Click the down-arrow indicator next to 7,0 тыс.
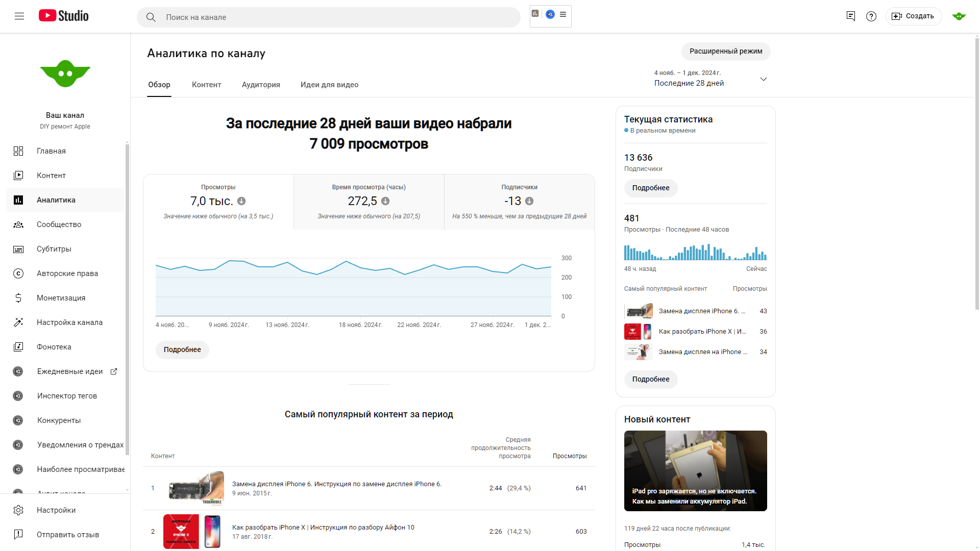This screenshot has width=980, height=551. pos(241,202)
